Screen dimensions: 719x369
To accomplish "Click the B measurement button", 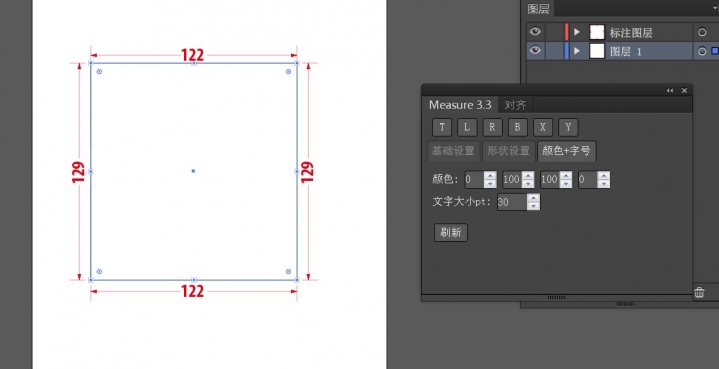I will click(x=517, y=127).
